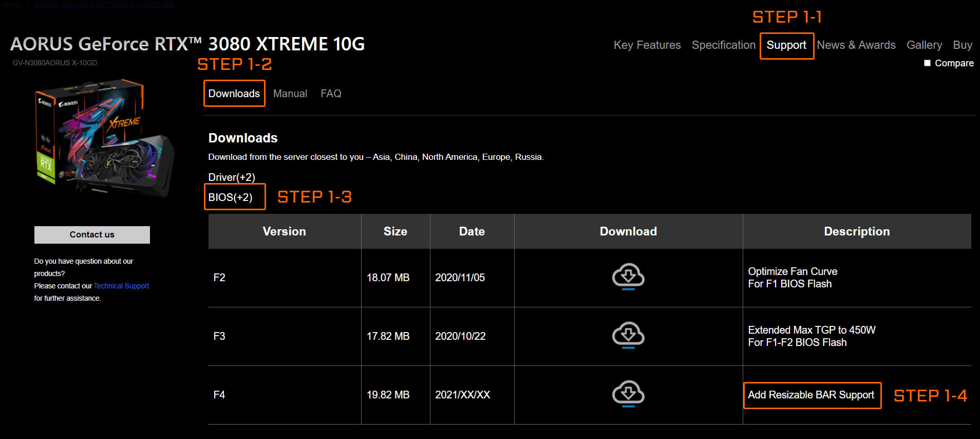The height and width of the screenshot is (439, 980).
Task: Toggle the Compare checkbox
Action: [927, 63]
